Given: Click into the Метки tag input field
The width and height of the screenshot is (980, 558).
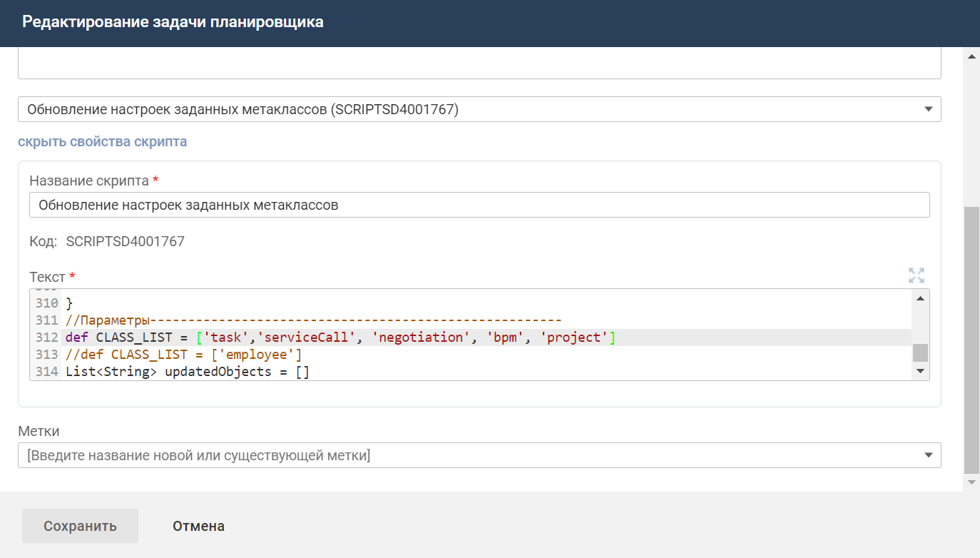Looking at the screenshot, I should coord(464,455).
